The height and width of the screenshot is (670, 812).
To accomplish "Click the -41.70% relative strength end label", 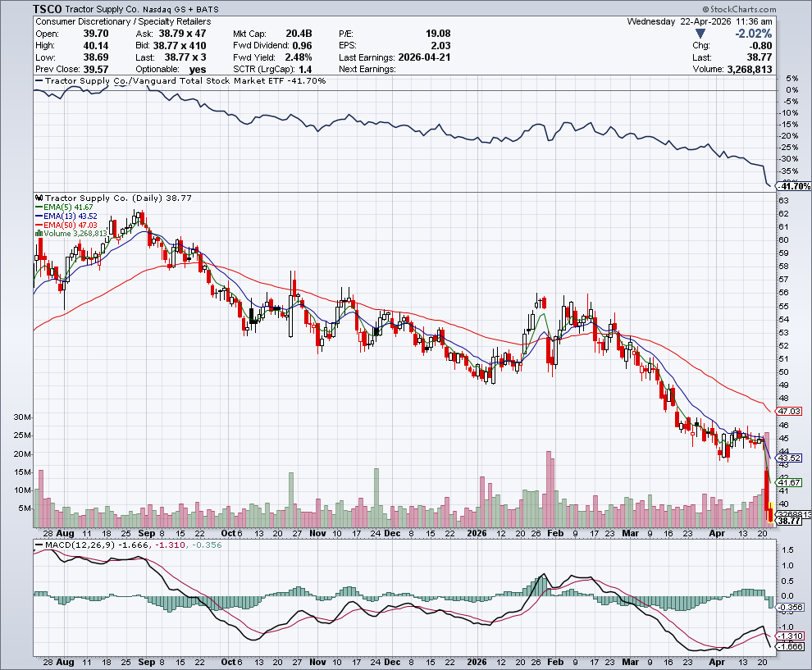I will tap(795, 186).
